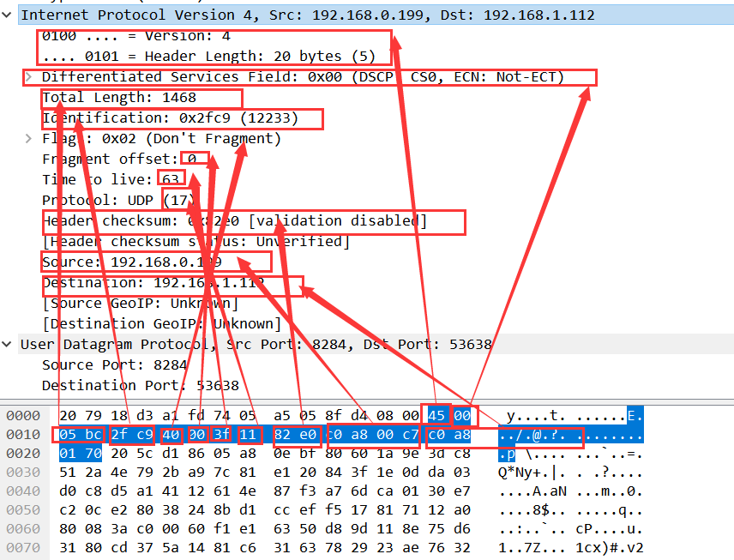734x560 pixels.
Task: Click hex bytes 20 5c in row 0020
Action: tap(132, 454)
